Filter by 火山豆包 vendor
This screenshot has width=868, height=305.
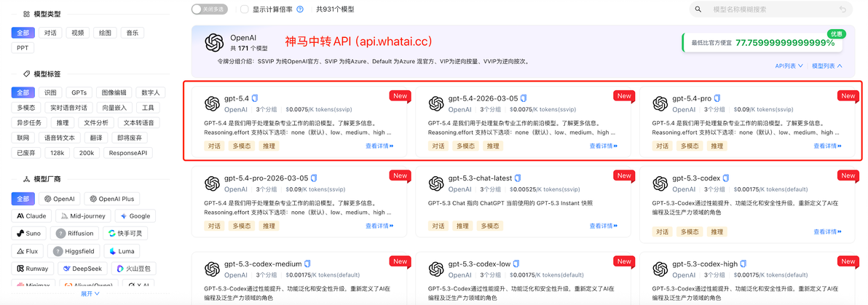[134, 269]
